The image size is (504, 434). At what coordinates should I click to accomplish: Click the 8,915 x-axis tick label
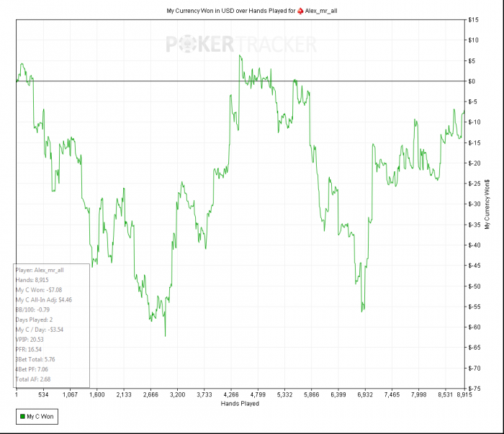click(x=464, y=394)
